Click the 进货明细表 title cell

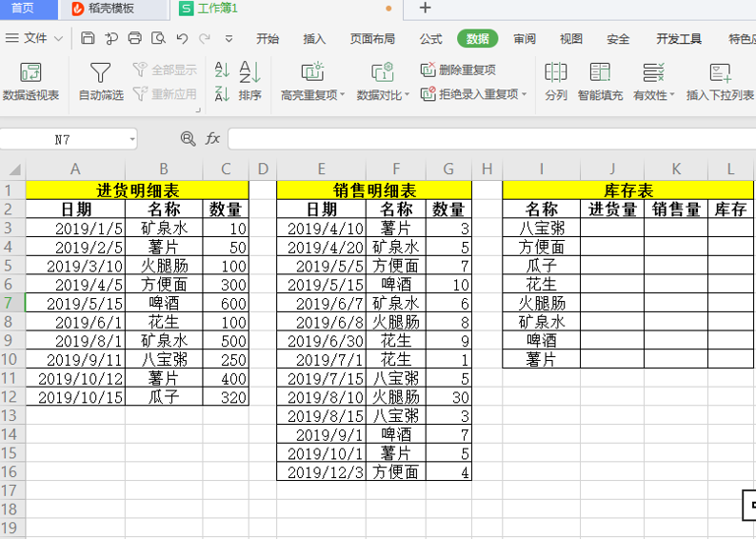click(137, 190)
